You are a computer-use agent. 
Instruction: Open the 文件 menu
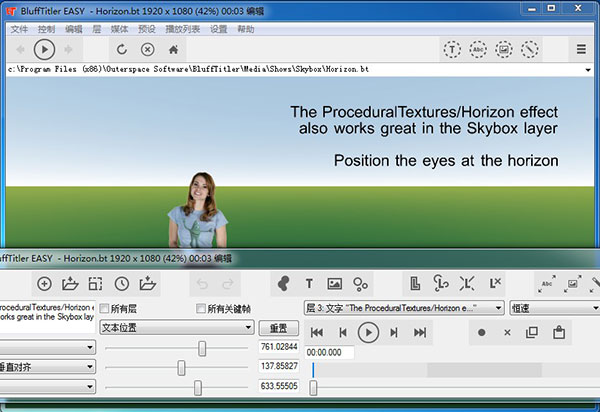pyautogui.click(x=19, y=29)
